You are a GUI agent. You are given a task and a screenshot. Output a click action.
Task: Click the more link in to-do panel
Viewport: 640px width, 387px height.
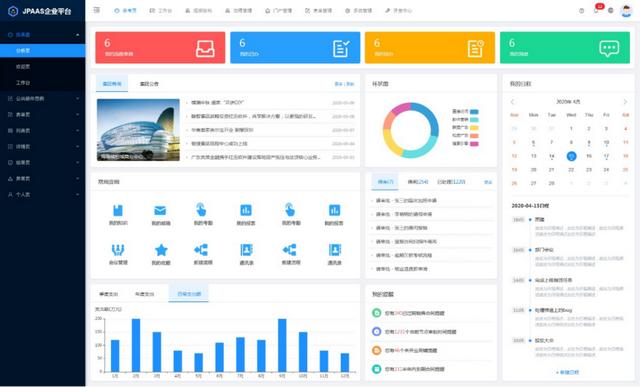click(488, 182)
